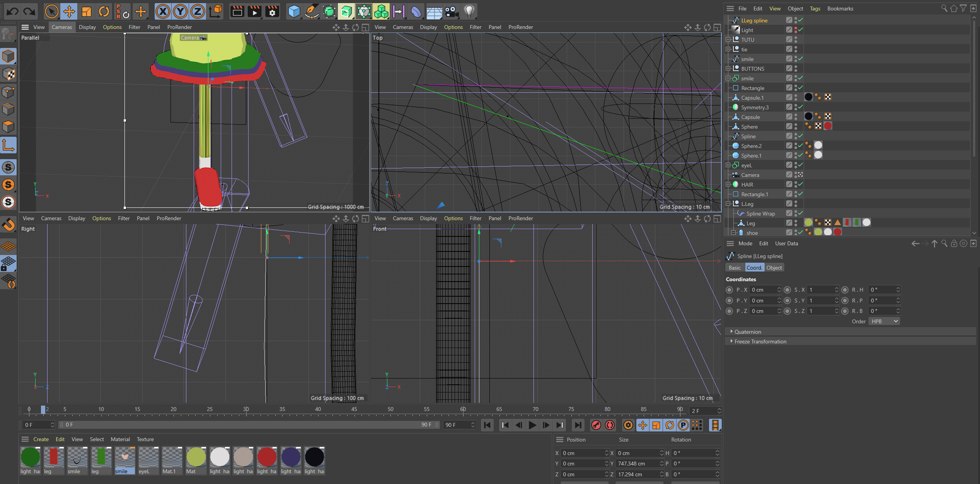The image size is (980, 484).
Task: Select the Rotate tool icon
Action: pos(104,12)
